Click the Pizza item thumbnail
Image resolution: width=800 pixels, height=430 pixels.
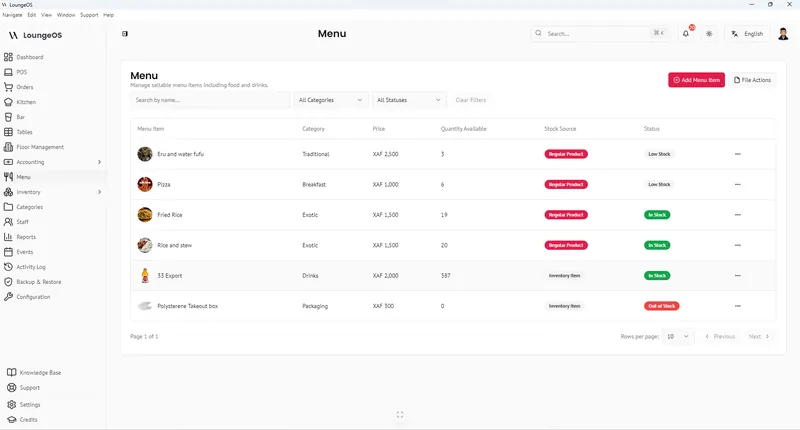tap(145, 184)
